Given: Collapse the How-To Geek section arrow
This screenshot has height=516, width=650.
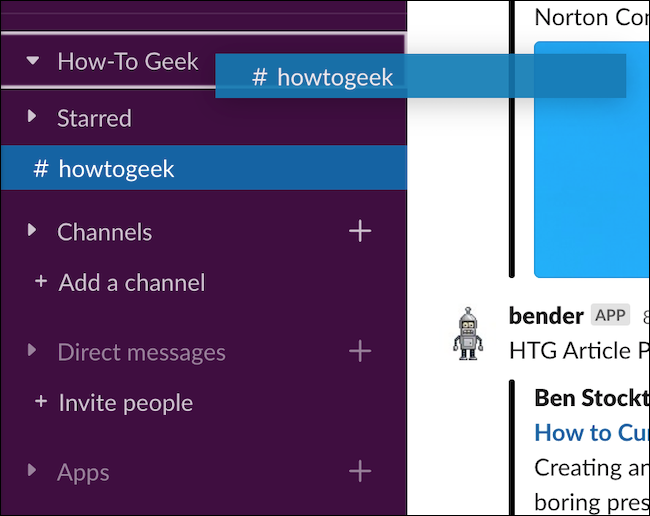Looking at the screenshot, I should coord(33,61).
